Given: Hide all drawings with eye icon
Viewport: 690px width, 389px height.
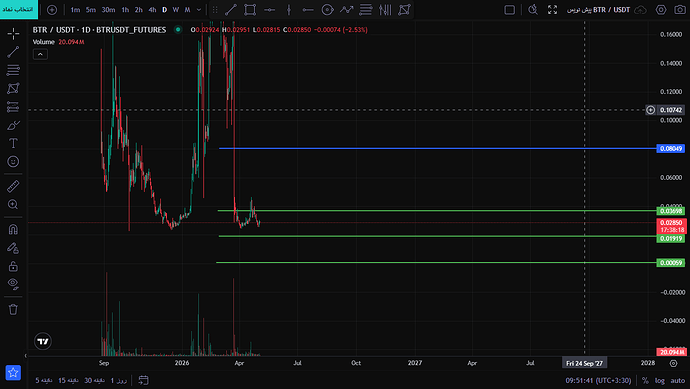Looking at the screenshot, I should 13,284.
